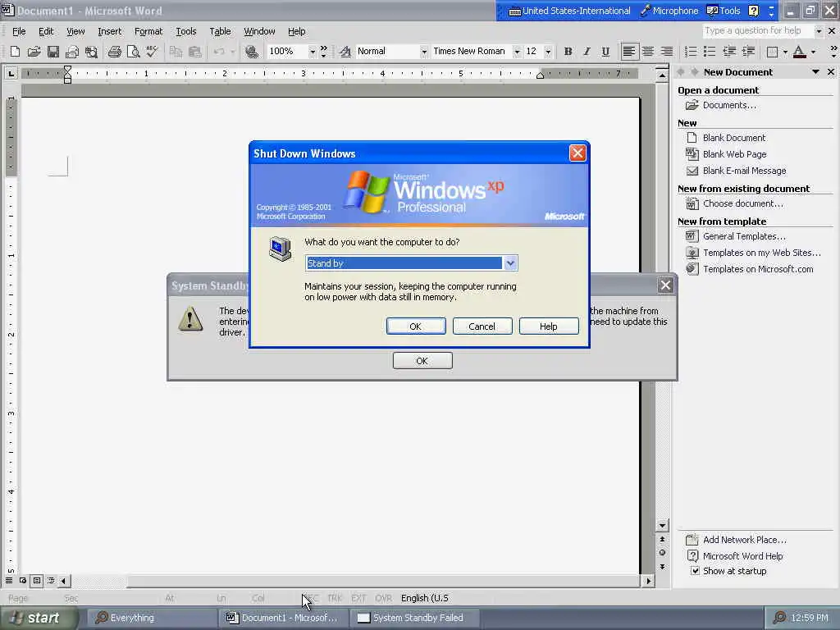Toggle bulleted list formatting
This screenshot has height=630, width=840.
pos(710,52)
